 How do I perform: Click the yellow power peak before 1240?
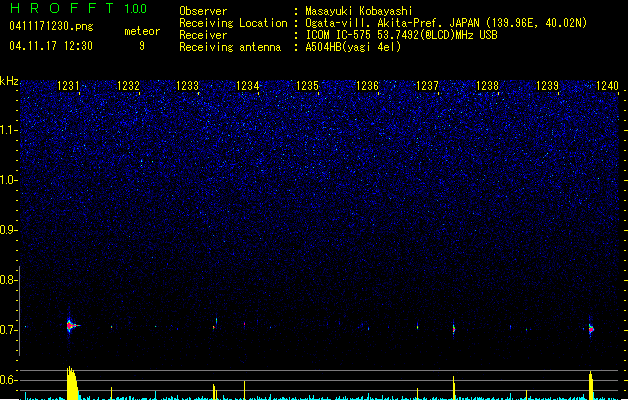[x=591, y=385]
